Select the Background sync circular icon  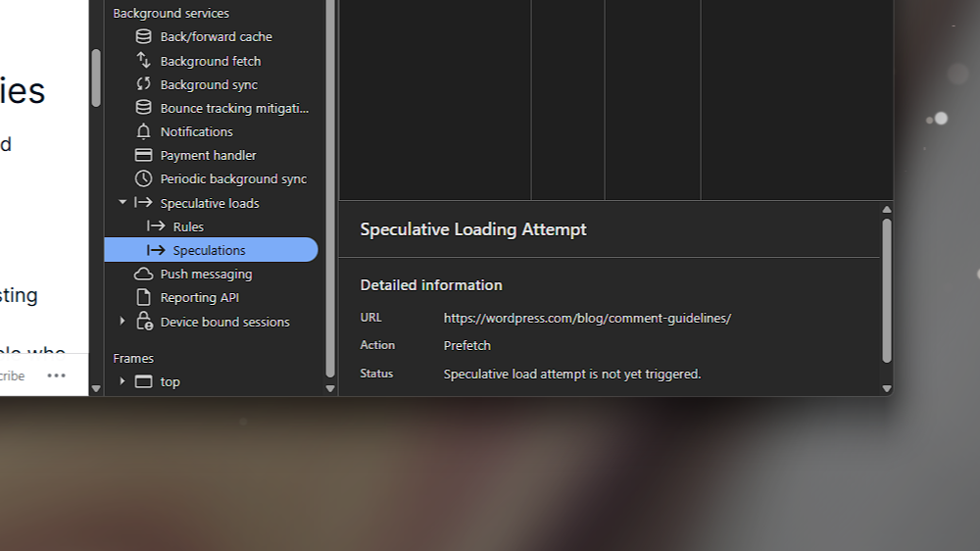pyautogui.click(x=144, y=83)
